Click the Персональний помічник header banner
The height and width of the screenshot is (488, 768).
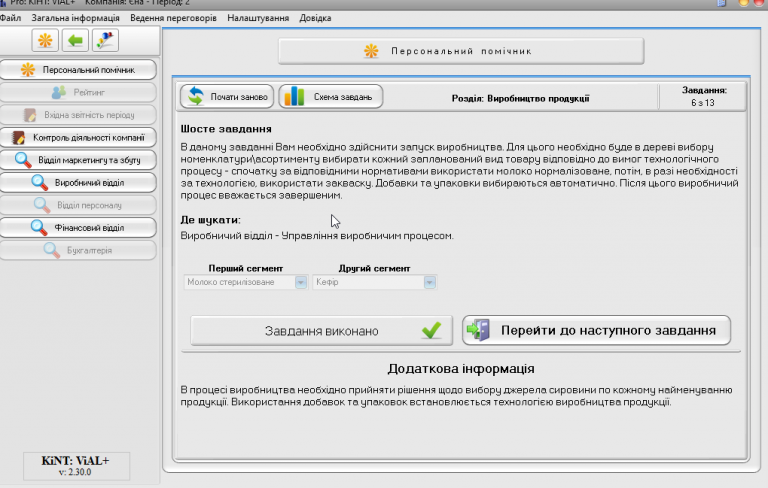coord(461,51)
